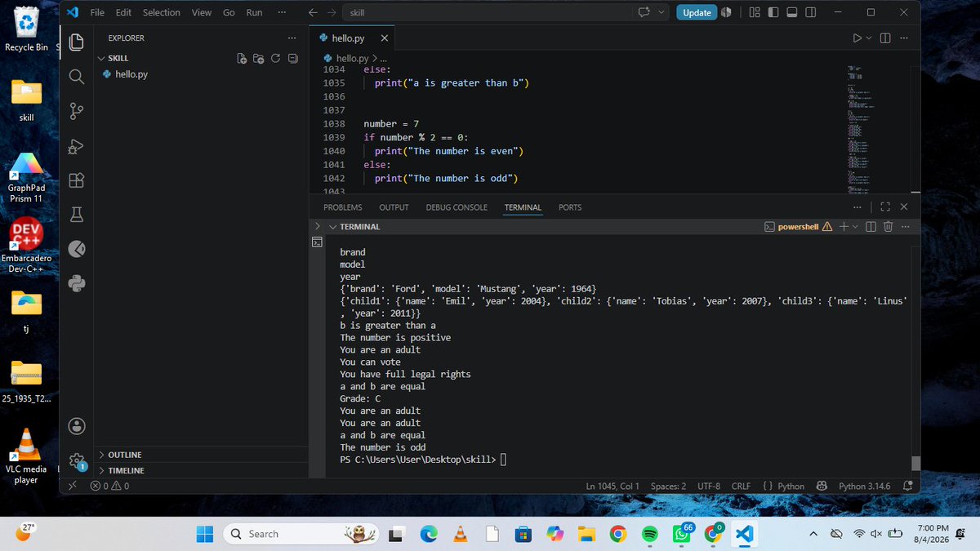This screenshot has height=551, width=980.
Task: Kill the terminal with the trash icon
Action: [x=888, y=226]
